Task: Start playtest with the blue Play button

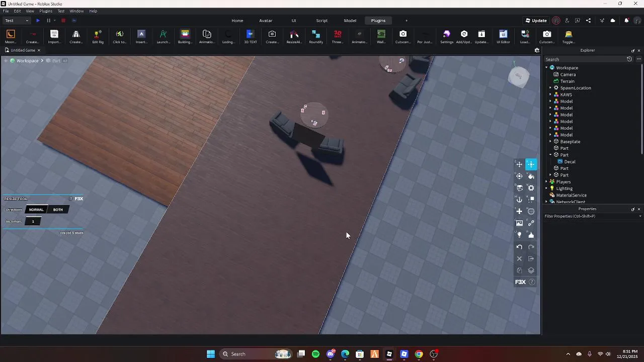Action: [38, 21]
